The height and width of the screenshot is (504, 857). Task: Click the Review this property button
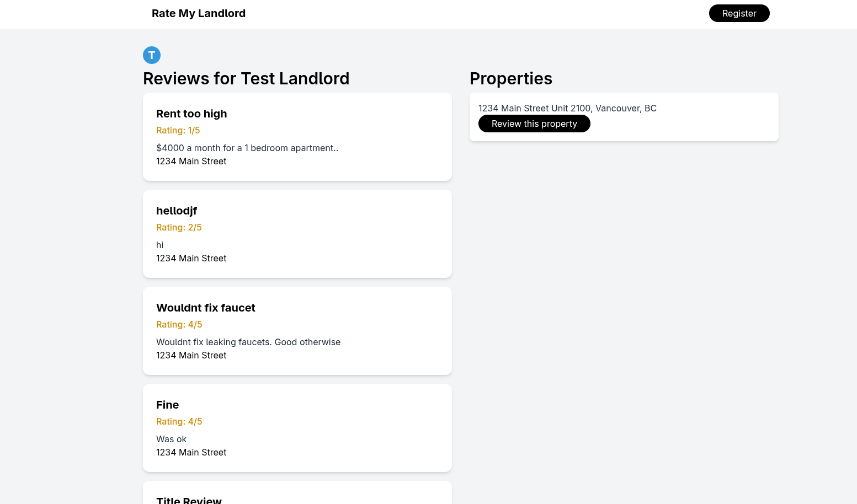point(534,124)
